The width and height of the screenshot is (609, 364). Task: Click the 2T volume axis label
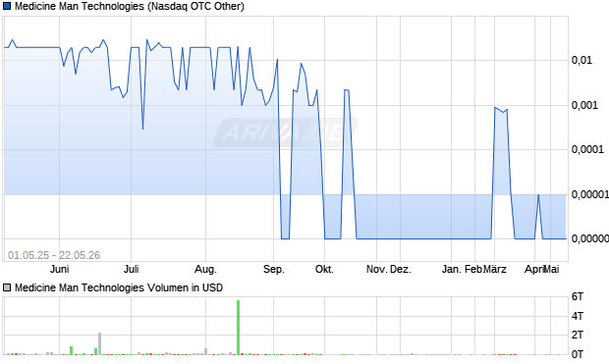pyautogui.click(x=578, y=335)
